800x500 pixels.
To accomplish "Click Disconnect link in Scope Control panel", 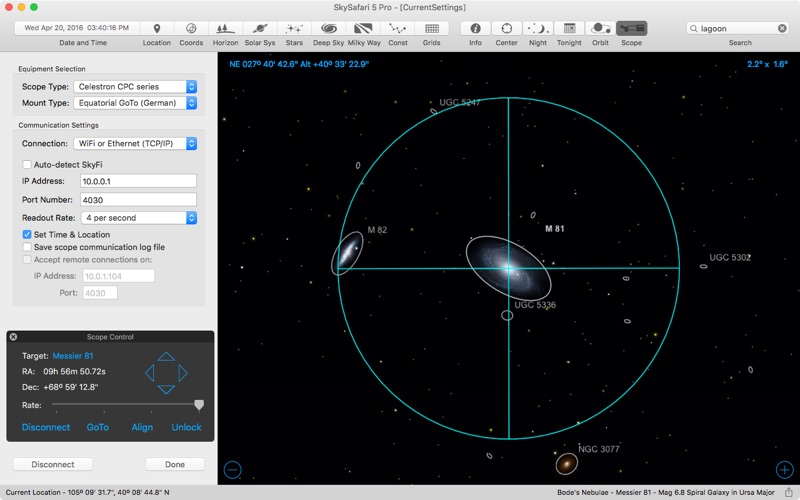I will 46,427.
